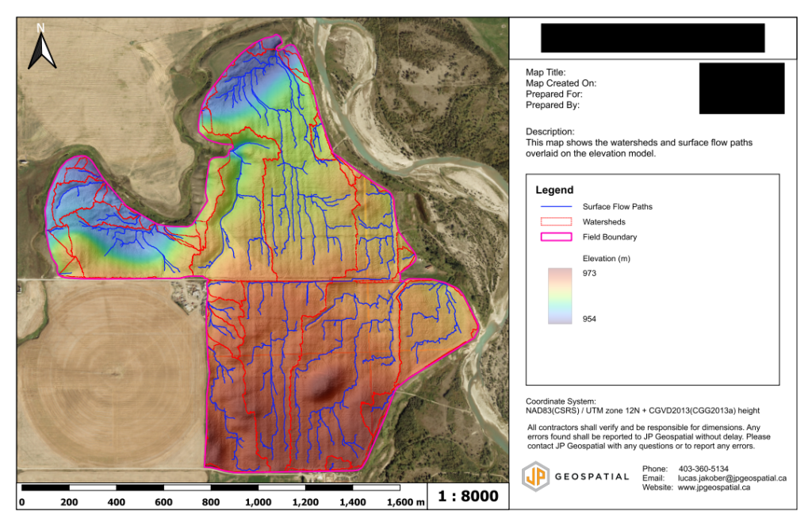Select the red Watersheds legend symbol
Screen dimensions: 812x526
[x=556, y=222]
